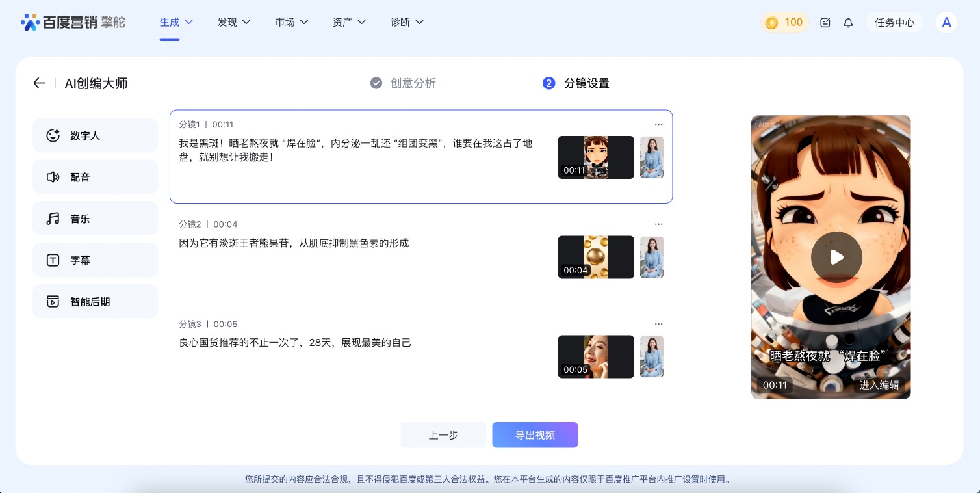
Task: Select the 分镜2 golden spheres video thumbnail
Action: [x=596, y=257]
